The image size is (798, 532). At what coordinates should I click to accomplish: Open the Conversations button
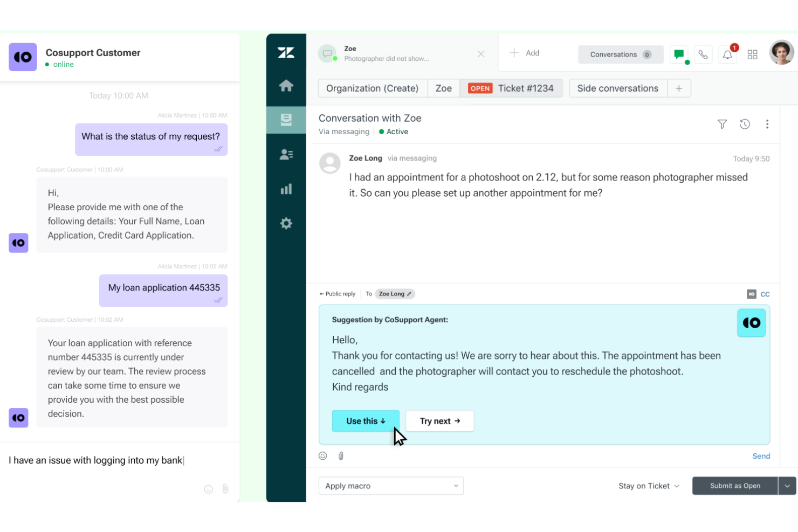[621, 54]
